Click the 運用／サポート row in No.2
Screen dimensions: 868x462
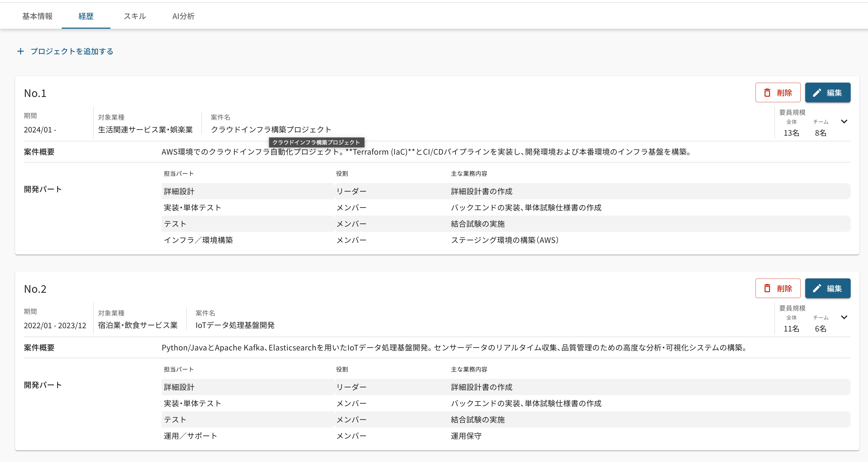[190, 436]
